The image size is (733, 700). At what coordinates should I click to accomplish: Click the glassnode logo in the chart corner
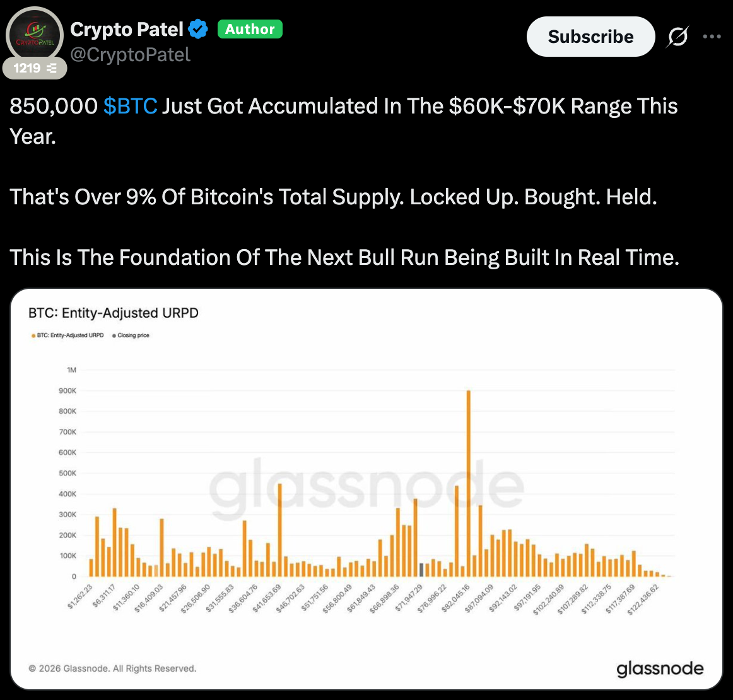click(x=660, y=668)
